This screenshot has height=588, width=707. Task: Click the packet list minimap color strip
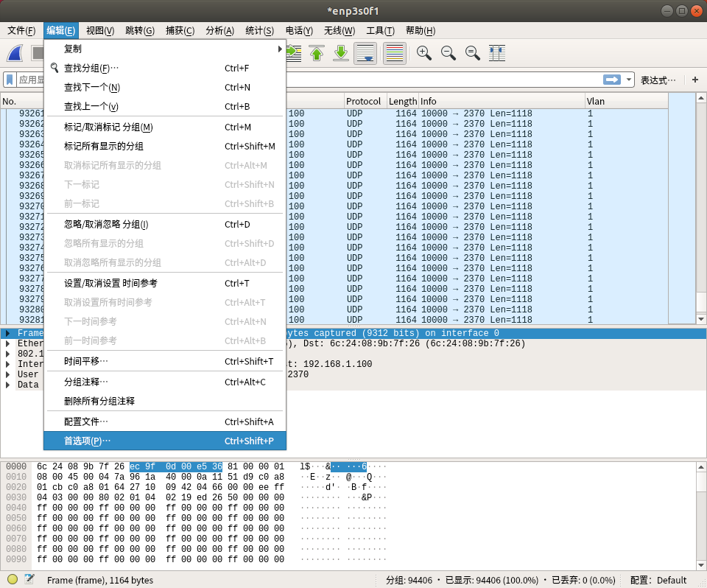[681, 209]
